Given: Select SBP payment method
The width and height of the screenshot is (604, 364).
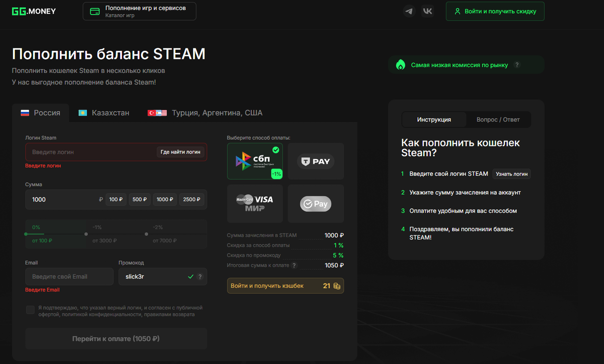Looking at the screenshot, I should pos(255,161).
